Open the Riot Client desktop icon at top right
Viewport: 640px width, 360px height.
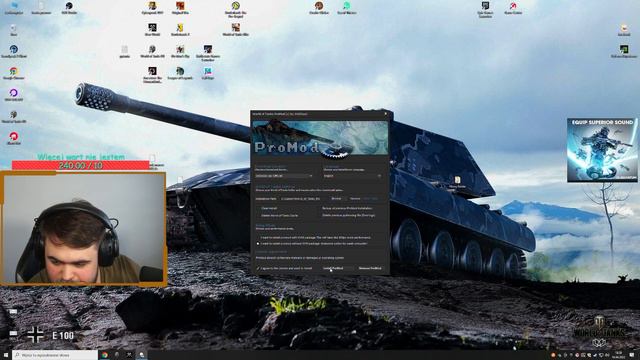513,8
